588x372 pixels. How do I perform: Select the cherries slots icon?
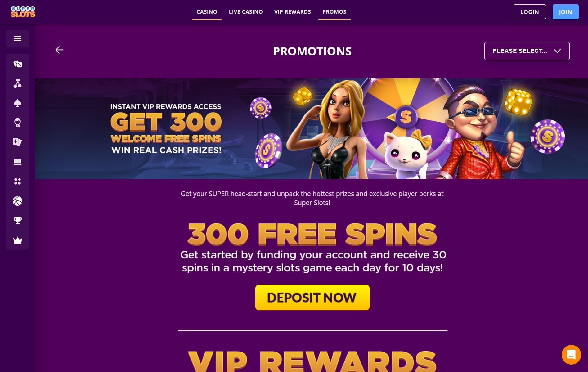[x=18, y=83]
